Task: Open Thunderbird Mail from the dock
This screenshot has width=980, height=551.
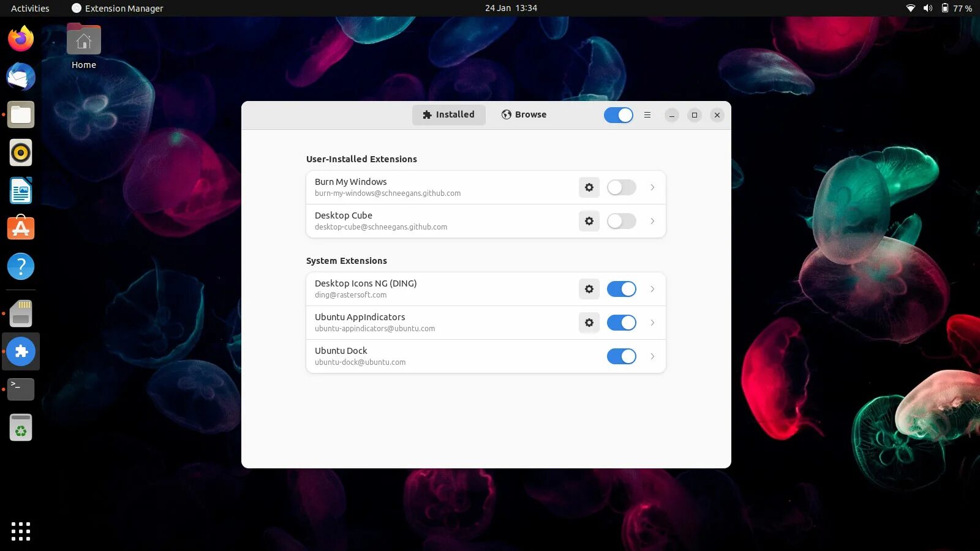Action: (21, 77)
